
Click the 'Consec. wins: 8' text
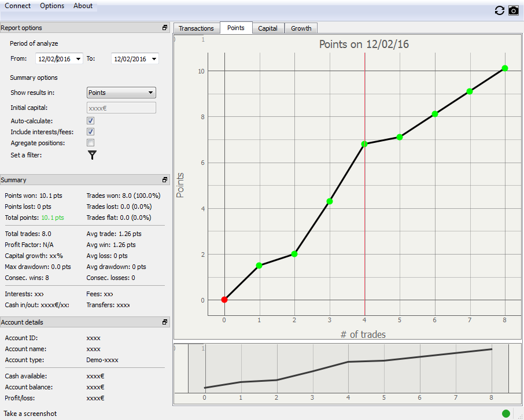tap(27, 278)
